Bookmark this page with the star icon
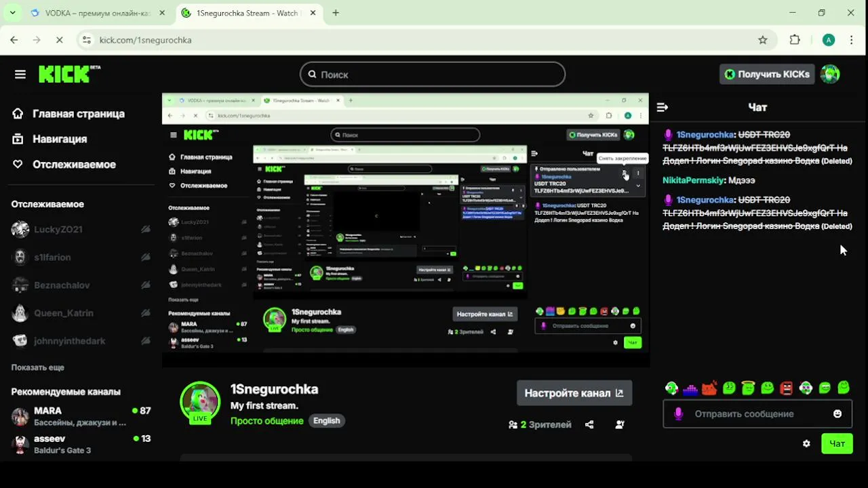The width and height of the screenshot is (868, 488). click(x=763, y=40)
